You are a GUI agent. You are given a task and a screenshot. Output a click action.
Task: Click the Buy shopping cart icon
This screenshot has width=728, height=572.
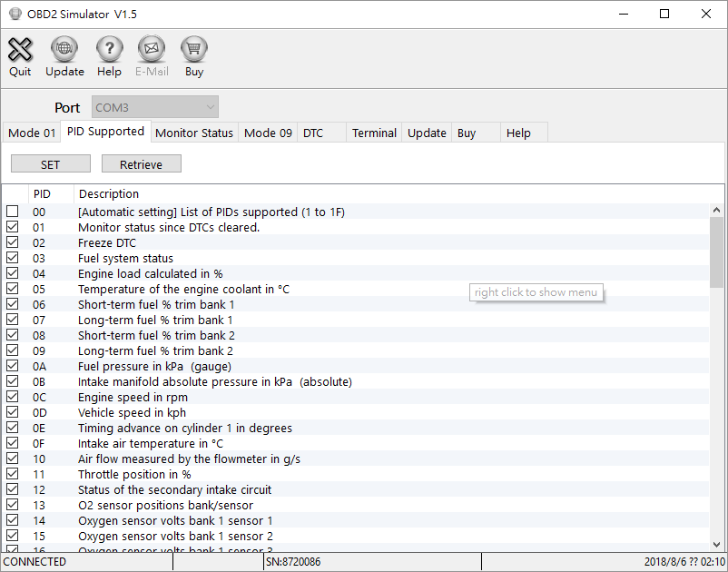[194, 50]
